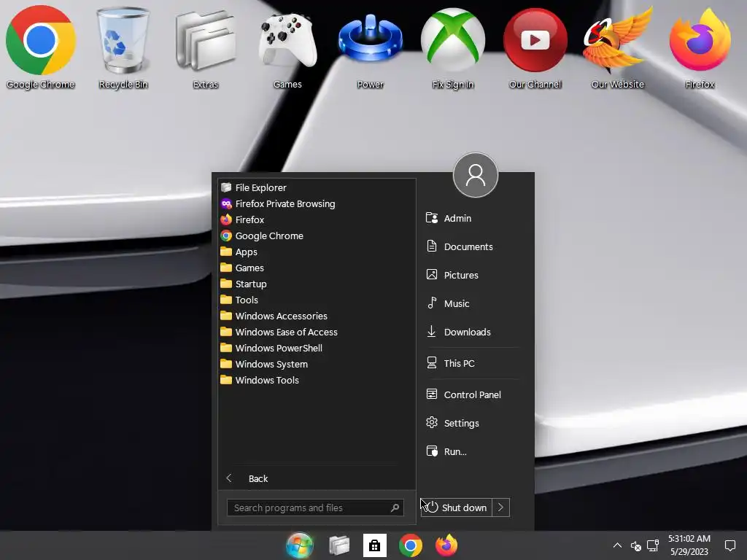The width and height of the screenshot is (747, 560).
Task: Open the Our Channel YouTube shortcut
Action: (535, 47)
